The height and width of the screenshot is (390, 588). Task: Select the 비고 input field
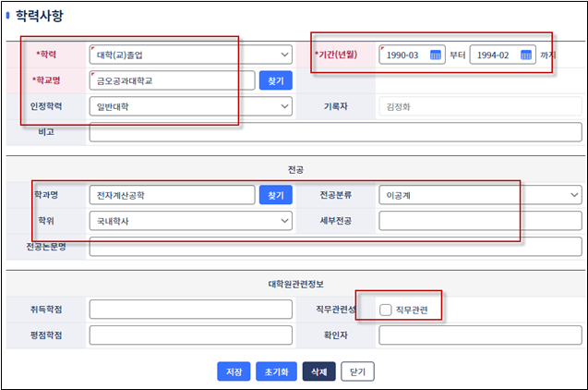tap(336, 132)
